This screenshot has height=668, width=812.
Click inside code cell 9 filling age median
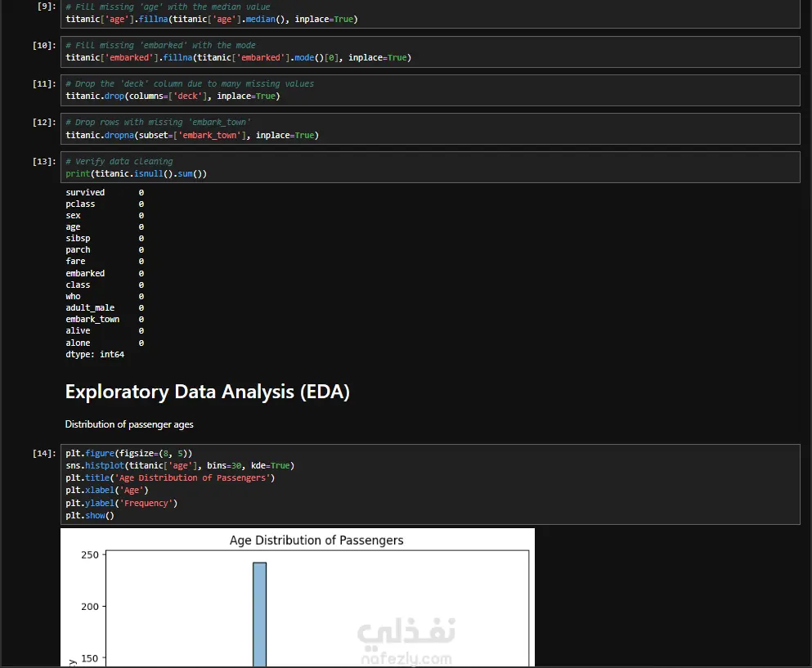tap(430, 13)
